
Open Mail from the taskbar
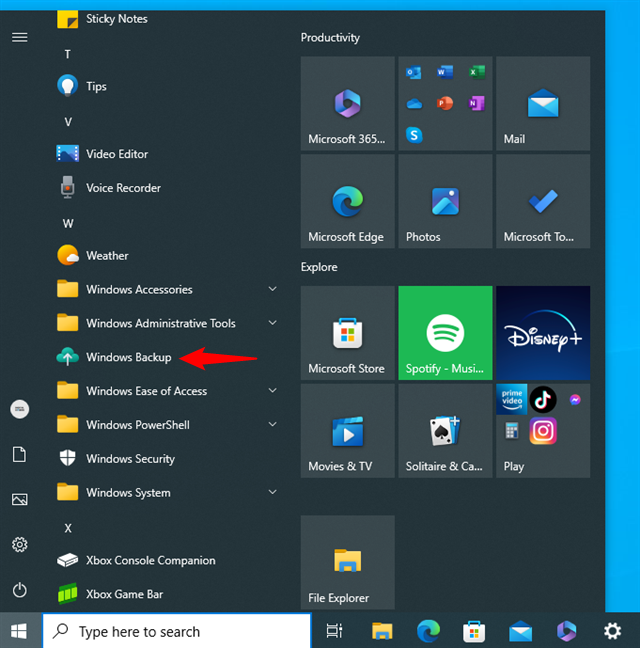coord(520,631)
